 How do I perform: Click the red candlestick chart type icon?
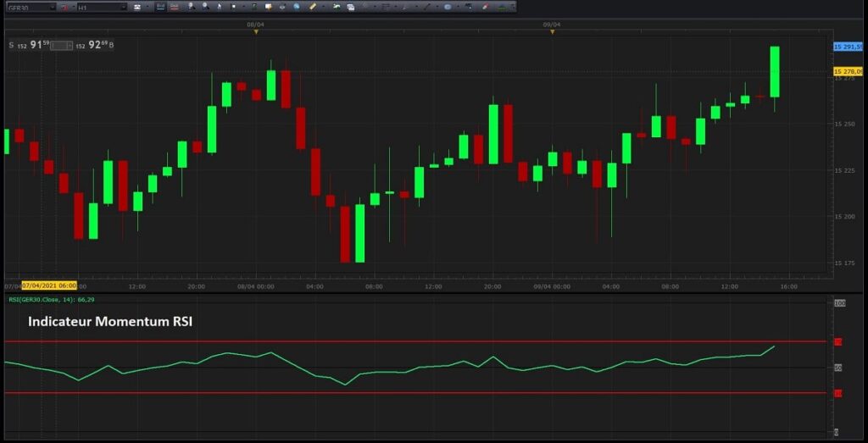coord(64,8)
